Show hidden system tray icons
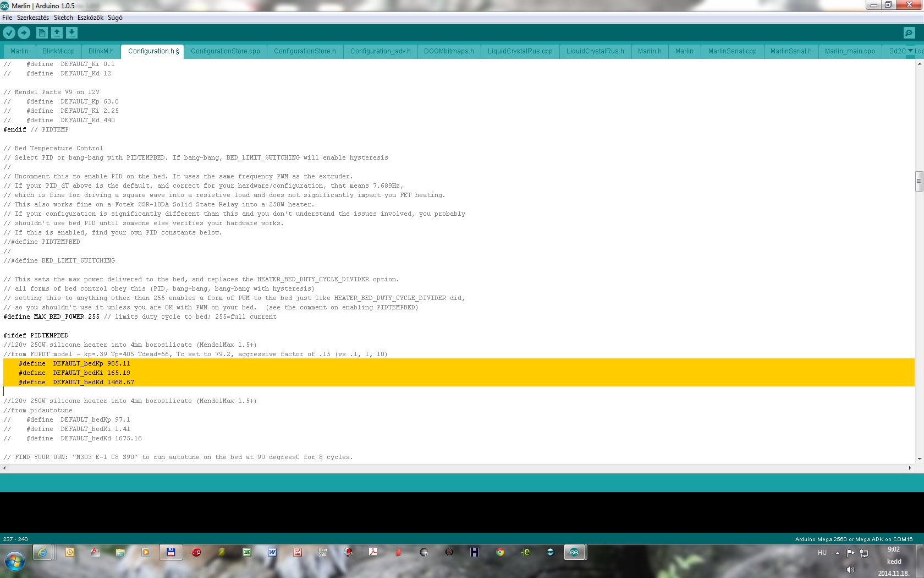This screenshot has height=578, width=924. (837, 553)
